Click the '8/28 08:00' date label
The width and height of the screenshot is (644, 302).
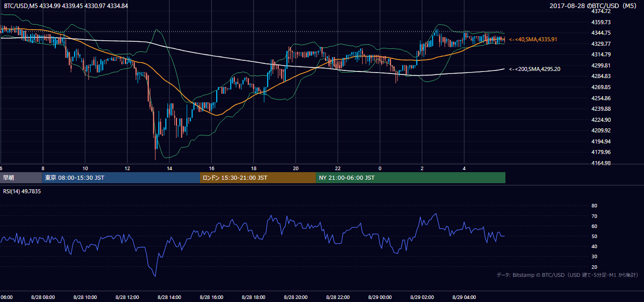(x=43, y=297)
